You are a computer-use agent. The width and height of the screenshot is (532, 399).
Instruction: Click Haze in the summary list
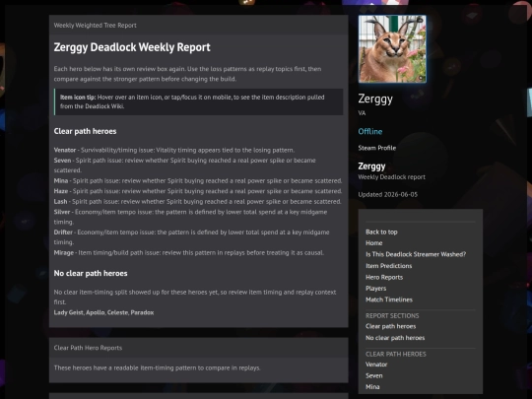61,191
